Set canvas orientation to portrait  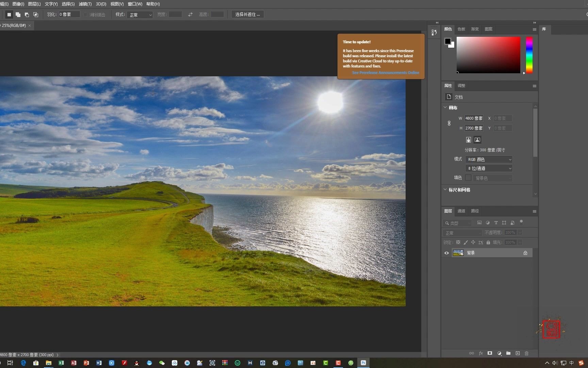coord(469,140)
